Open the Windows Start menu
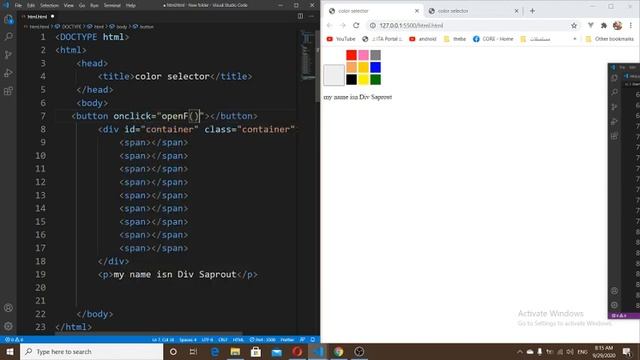The width and height of the screenshot is (640, 360). click(10, 351)
